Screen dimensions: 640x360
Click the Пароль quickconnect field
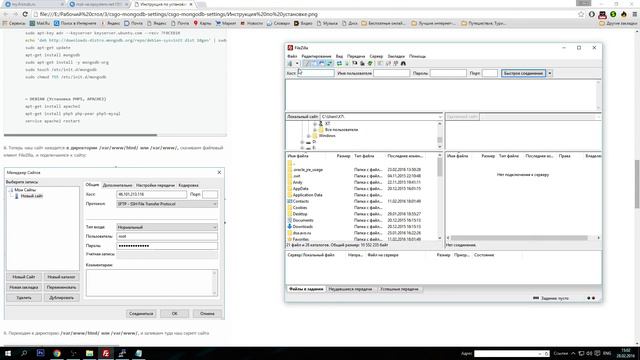pos(448,73)
